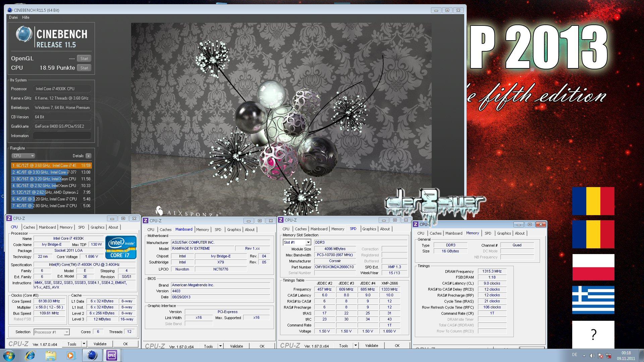Close the Memory CPU-Z window
This screenshot has width=644, height=362.
541,224
